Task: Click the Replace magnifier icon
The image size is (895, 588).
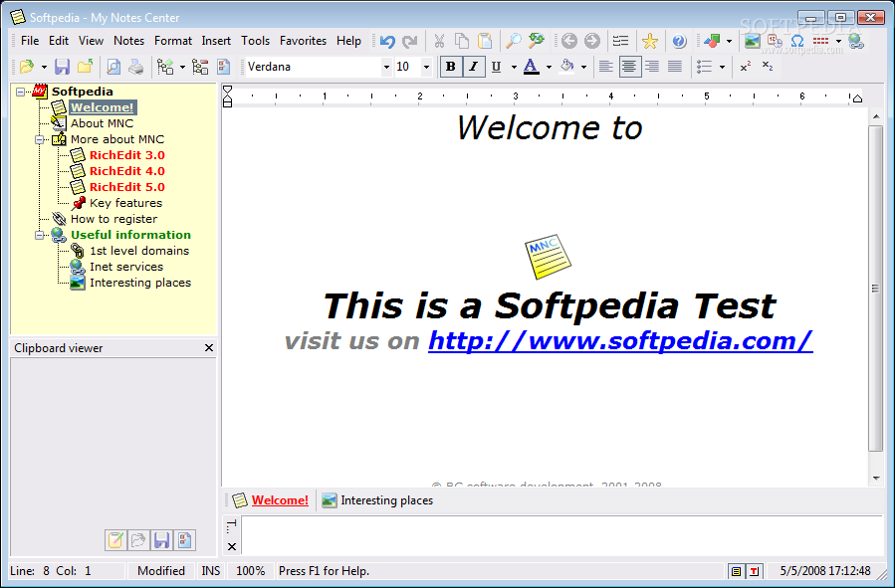Action: [x=537, y=41]
